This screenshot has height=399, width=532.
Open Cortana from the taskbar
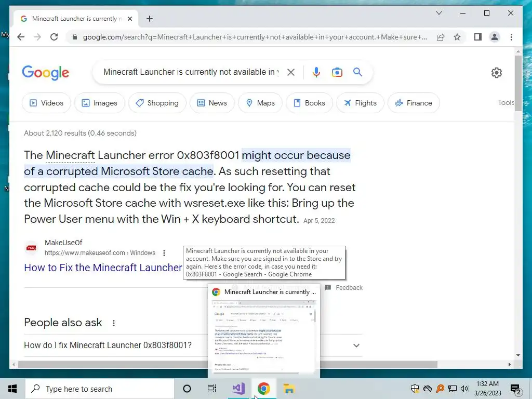pos(187,389)
